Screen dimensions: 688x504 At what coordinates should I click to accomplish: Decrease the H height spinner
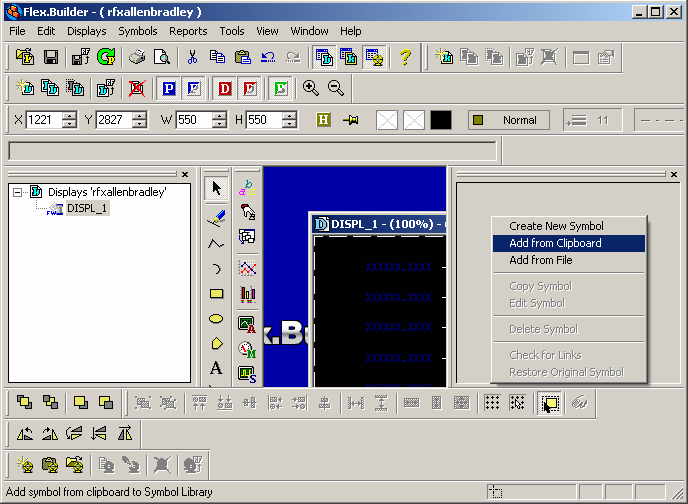click(289, 124)
